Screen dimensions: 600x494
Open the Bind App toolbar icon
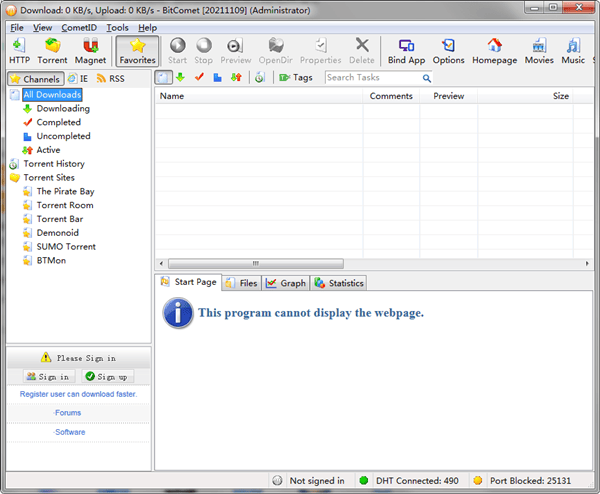406,52
